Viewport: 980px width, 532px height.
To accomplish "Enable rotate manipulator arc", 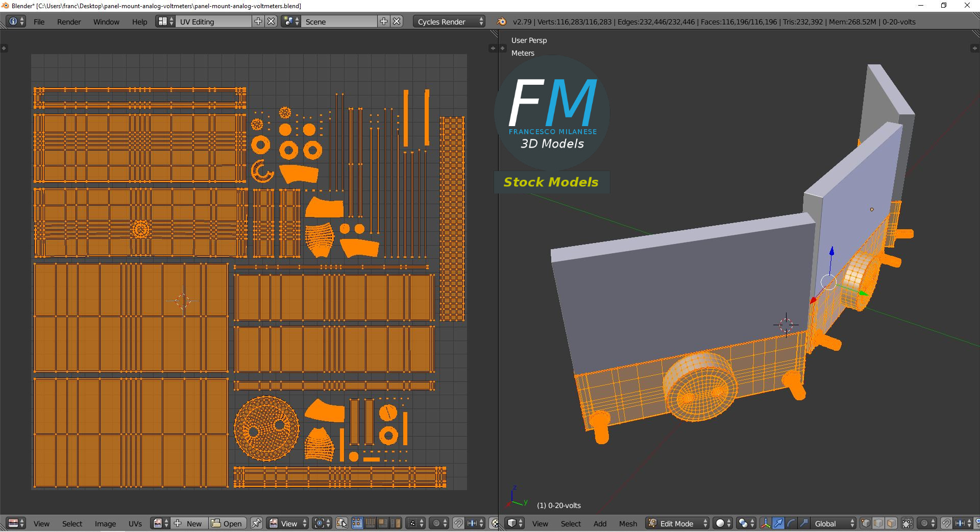I will tap(791, 523).
